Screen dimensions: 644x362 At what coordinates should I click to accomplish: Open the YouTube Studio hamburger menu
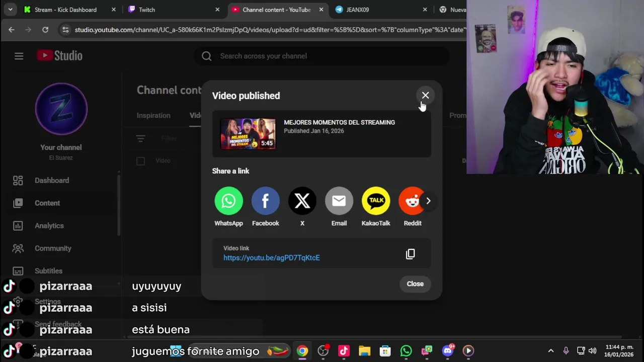coord(19,56)
